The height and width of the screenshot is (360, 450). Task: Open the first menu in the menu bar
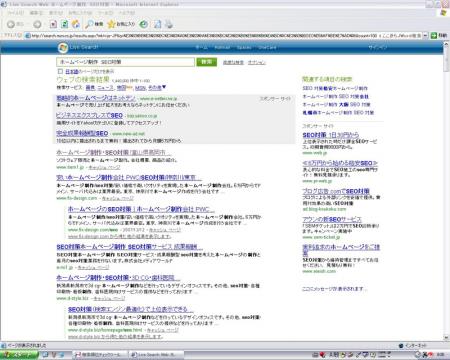pos(15,13)
